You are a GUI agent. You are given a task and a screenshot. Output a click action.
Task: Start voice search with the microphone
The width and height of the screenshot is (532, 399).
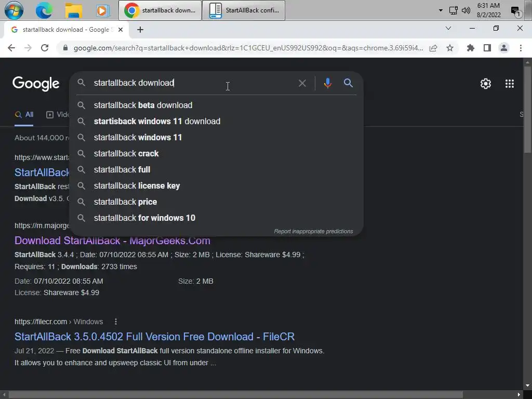(327, 83)
